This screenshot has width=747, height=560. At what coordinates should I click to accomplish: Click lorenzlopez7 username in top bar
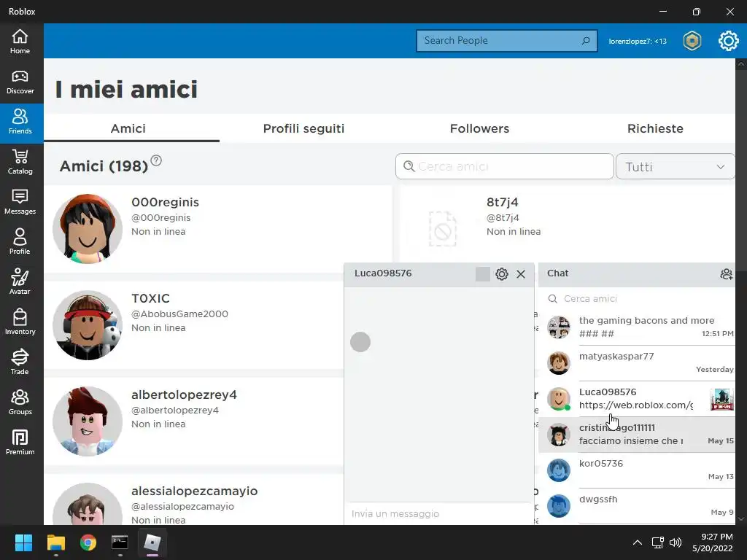(638, 42)
